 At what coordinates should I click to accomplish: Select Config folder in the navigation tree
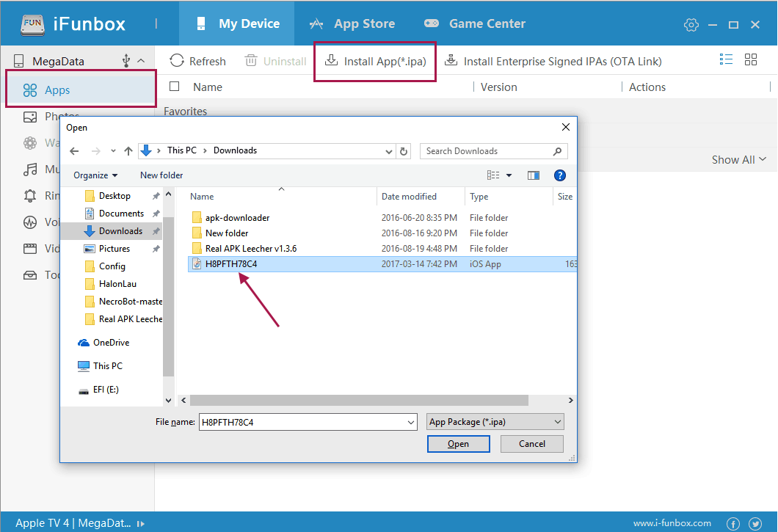tap(112, 266)
